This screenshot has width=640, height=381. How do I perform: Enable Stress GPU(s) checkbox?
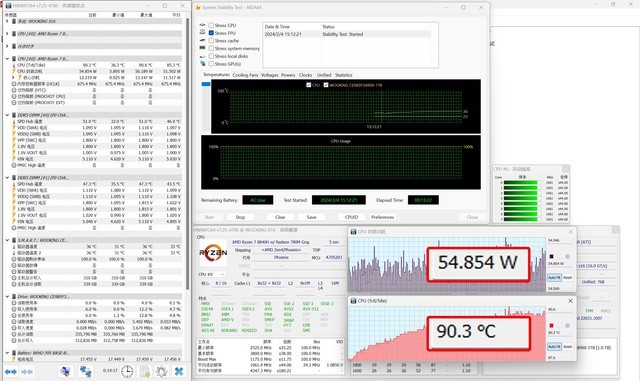click(211, 64)
